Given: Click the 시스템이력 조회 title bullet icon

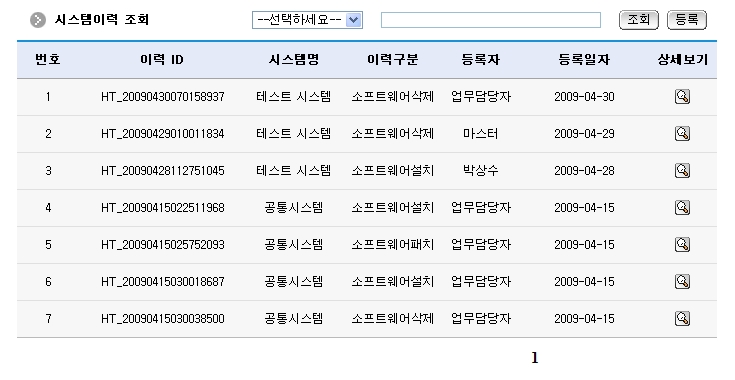Looking at the screenshot, I should tap(38, 20).
